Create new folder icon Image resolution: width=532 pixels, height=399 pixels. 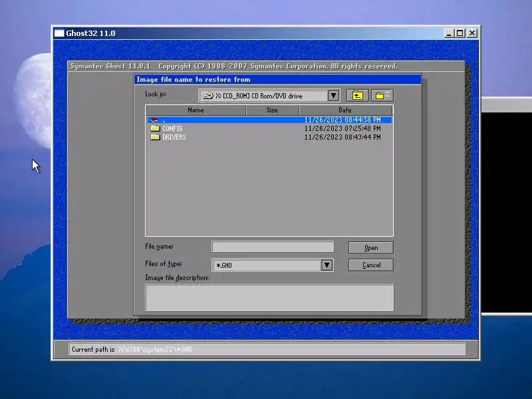click(382, 96)
